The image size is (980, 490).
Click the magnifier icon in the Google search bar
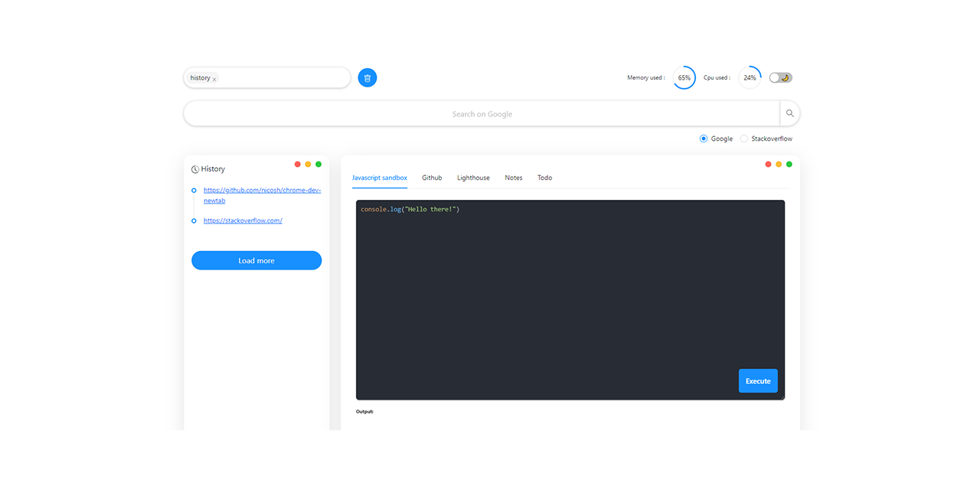coord(789,113)
